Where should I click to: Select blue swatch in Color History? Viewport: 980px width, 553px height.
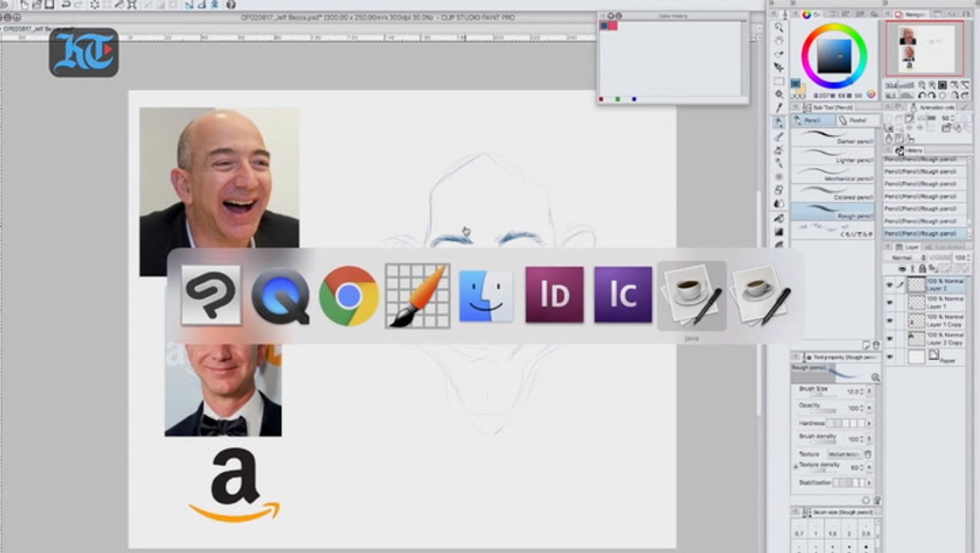pyautogui.click(x=604, y=25)
